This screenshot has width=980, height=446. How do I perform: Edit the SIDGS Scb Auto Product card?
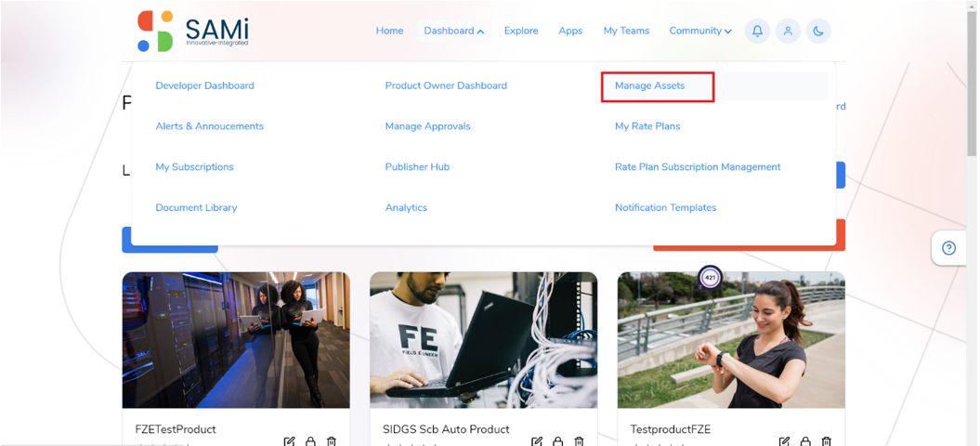pyautogui.click(x=537, y=441)
